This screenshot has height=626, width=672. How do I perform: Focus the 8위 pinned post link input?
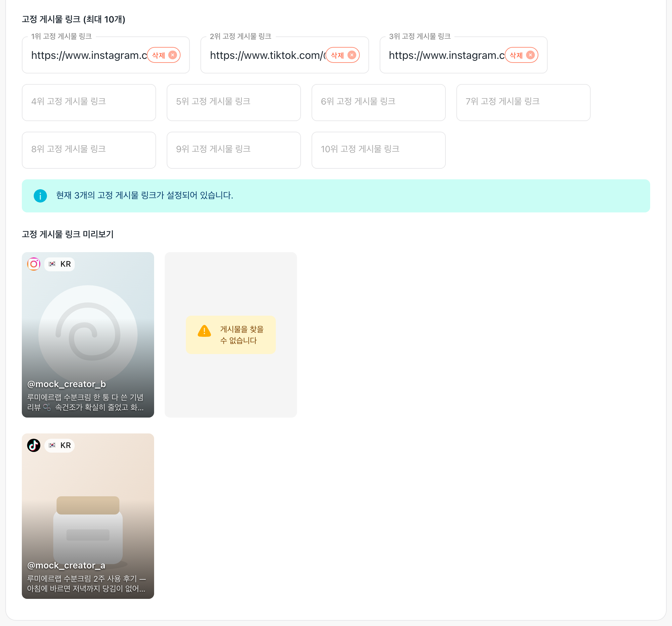89,150
